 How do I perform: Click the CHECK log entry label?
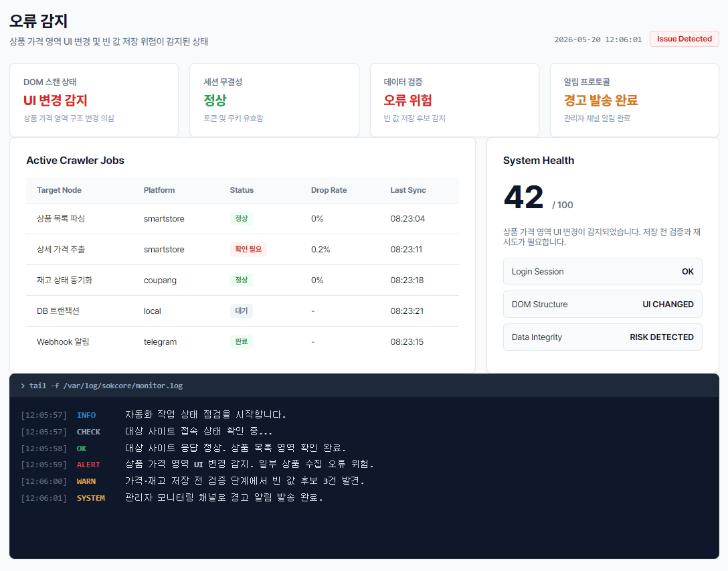89,432
